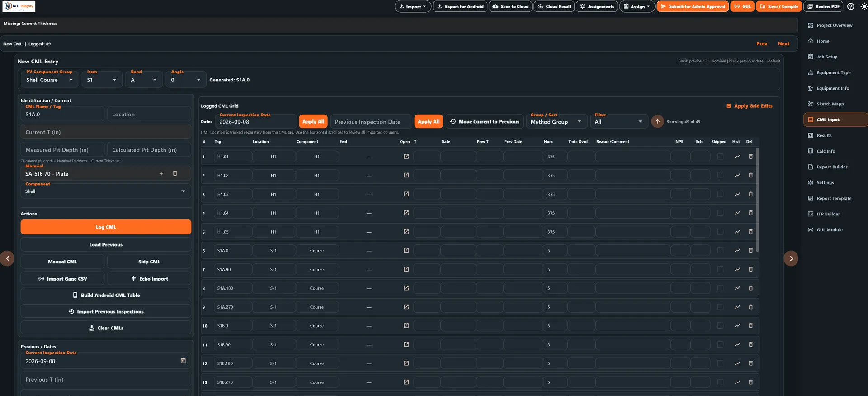
Task: Toggle Skipped checkbox for row S1A.180
Action: (720, 288)
